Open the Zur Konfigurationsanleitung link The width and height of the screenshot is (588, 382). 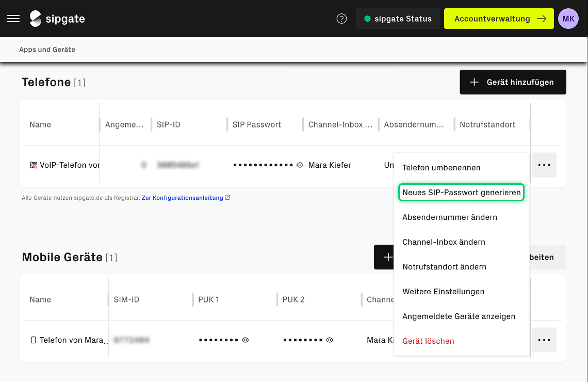pos(182,198)
